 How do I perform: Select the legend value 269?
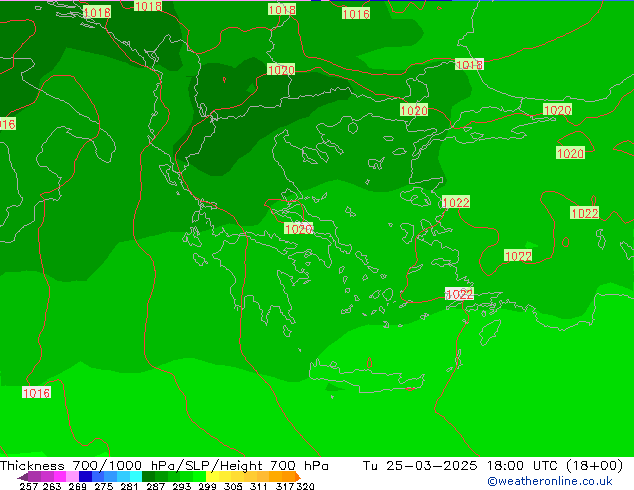pyautogui.click(x=78, y=486)
